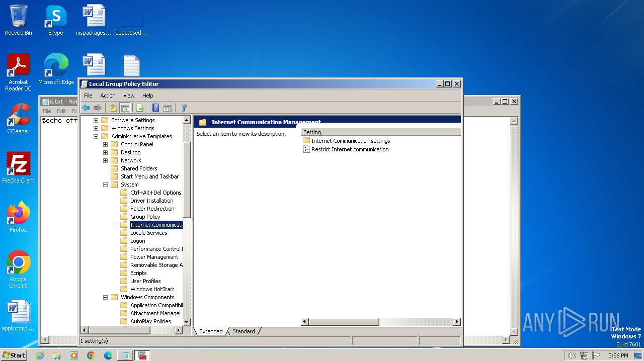Image resolution: width=644 pixels, height=362 pixels.
Task: Toggle the Show/Hide Console Tree toolbar icon
Action: pyautogui.click(x=125, y=108)
